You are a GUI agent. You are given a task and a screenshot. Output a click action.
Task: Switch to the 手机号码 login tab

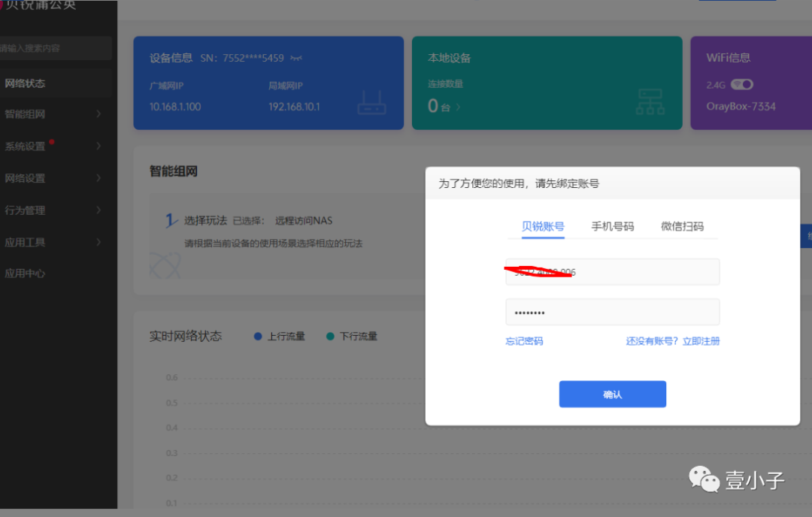pyautogui.click(x=613, y=226)
